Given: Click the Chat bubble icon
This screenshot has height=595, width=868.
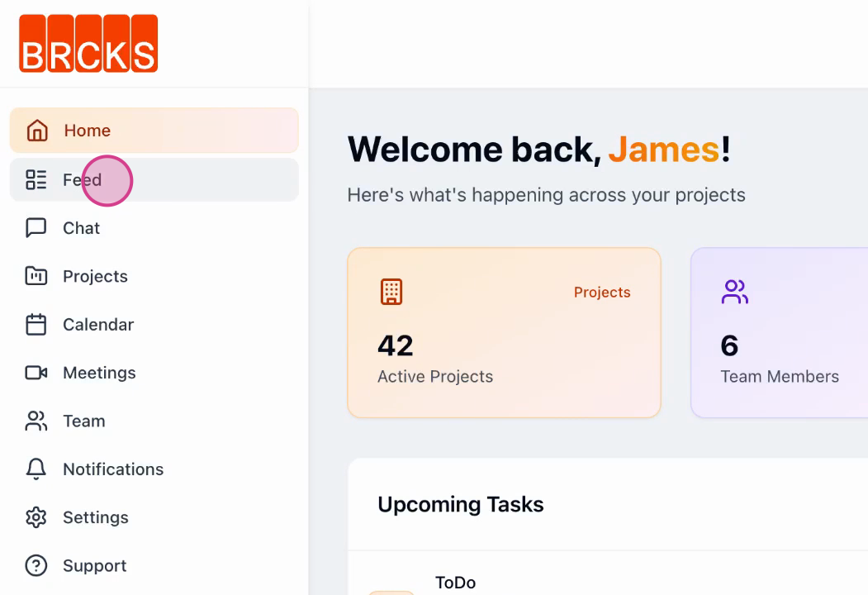Looking at the screenshot, I should tap(36, 228).
